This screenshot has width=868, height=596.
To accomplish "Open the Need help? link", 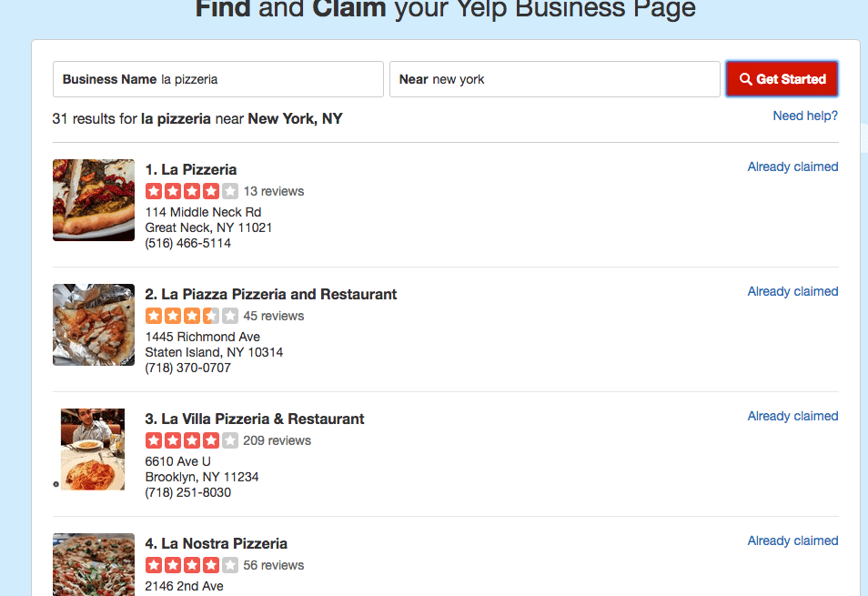I will point(805,116).
